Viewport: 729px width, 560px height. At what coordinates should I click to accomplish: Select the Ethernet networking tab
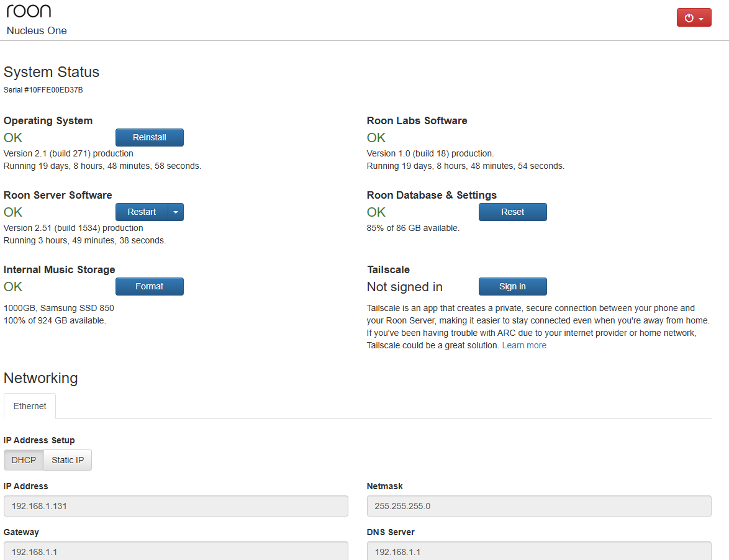coord(30,406)
